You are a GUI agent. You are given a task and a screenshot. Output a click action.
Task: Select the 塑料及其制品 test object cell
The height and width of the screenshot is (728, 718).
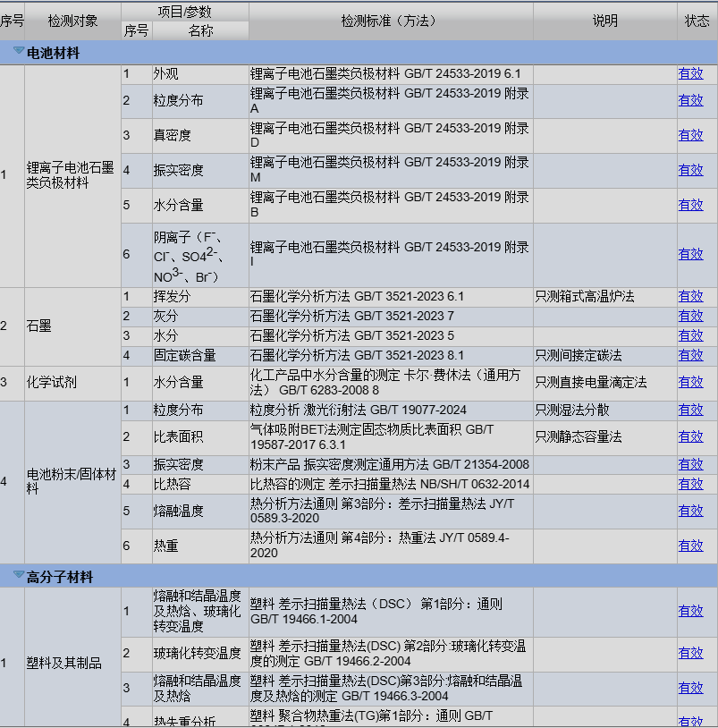64,663
